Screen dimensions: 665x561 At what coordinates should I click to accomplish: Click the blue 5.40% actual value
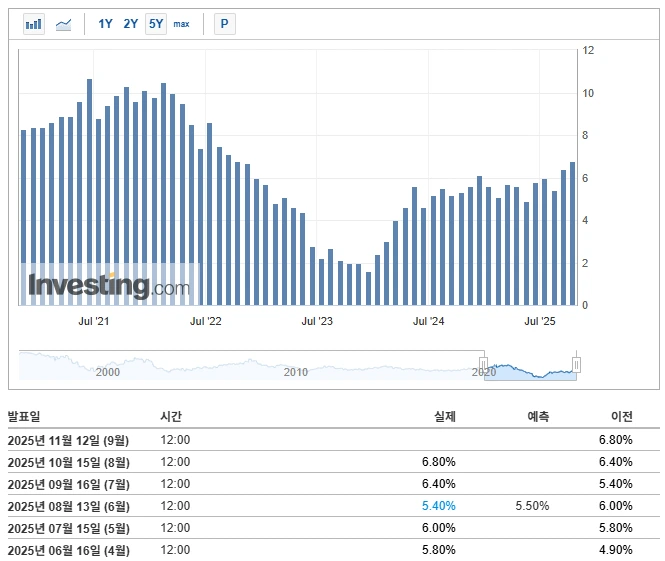point(439,506)
